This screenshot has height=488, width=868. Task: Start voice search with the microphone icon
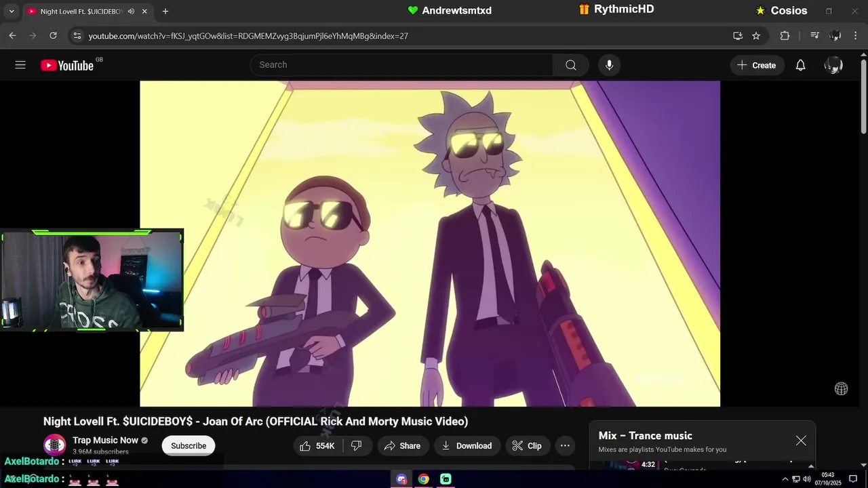[609, 65]
